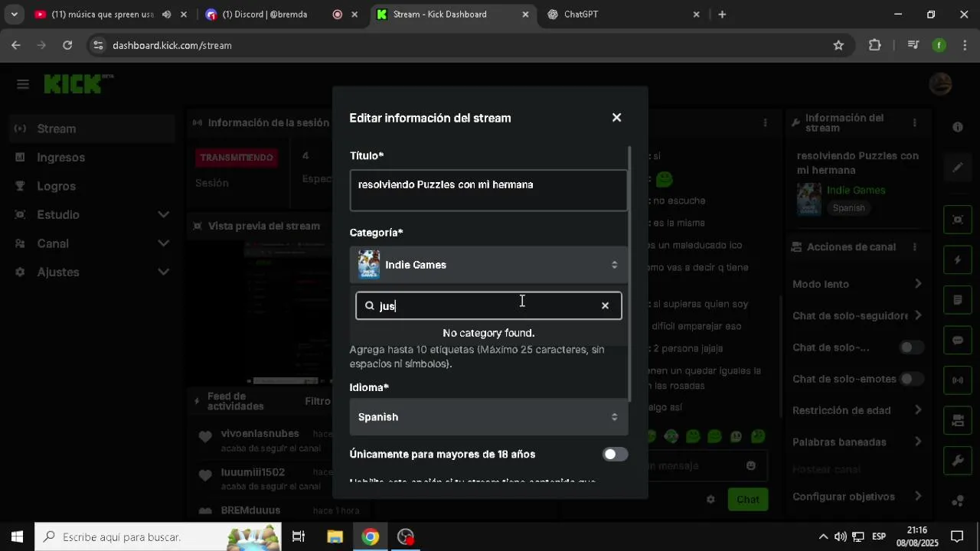Image resolution: width=980 pixels, height=551 pixels.
Task: Click the broadcast signal icon in the right toolbar
Action: click(x=958, y=380)
